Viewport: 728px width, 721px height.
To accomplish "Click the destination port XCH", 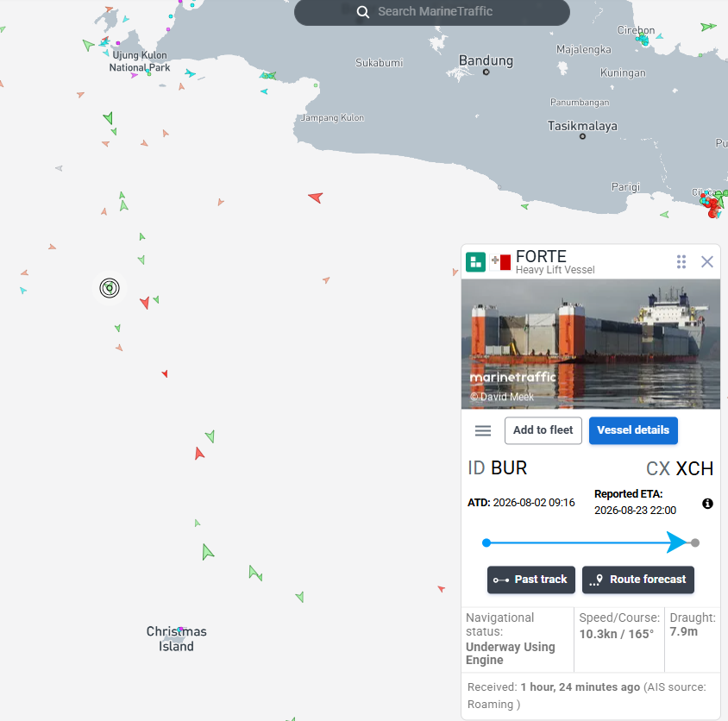I will tap(694, 469).
